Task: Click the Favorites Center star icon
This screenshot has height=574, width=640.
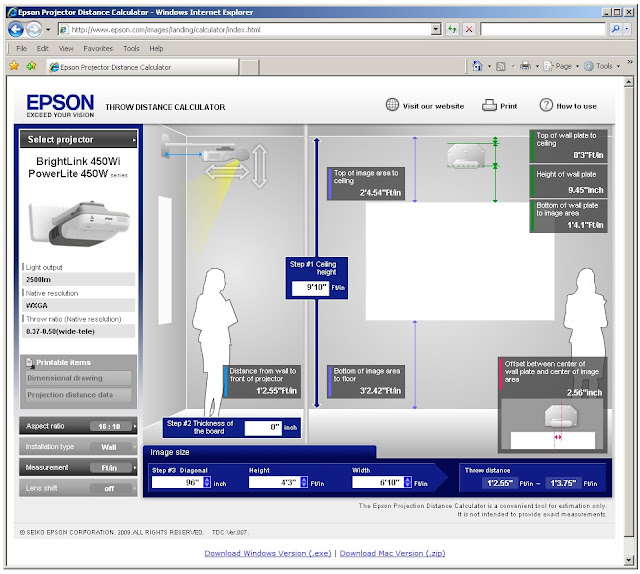Action: coord(14,66)
